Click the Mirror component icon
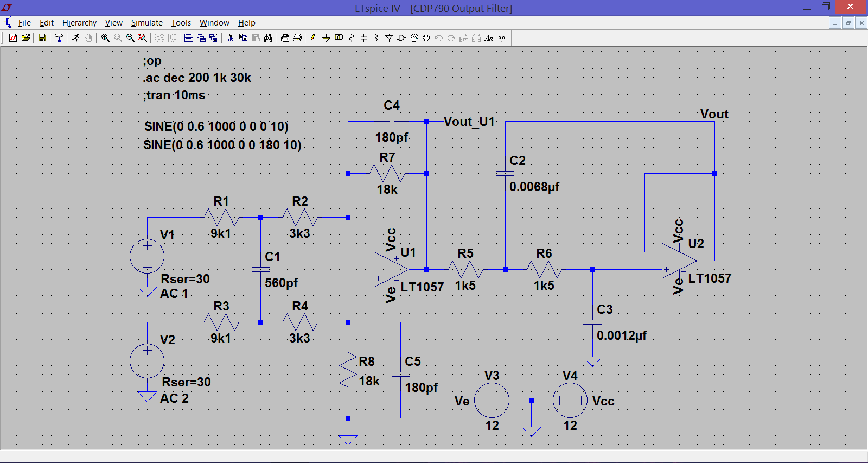 coord(476,38)
